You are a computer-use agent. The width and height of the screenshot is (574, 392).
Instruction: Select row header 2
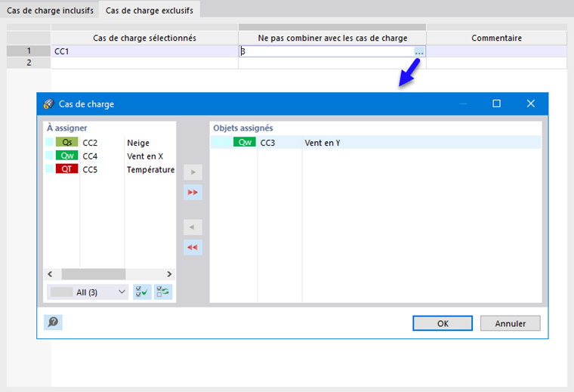(29, 63)
